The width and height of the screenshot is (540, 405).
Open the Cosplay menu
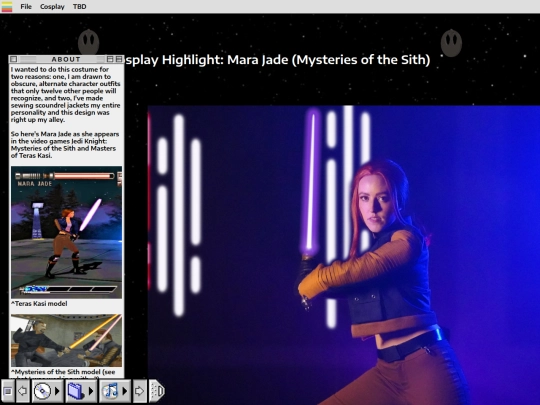(x=52, y=7)
